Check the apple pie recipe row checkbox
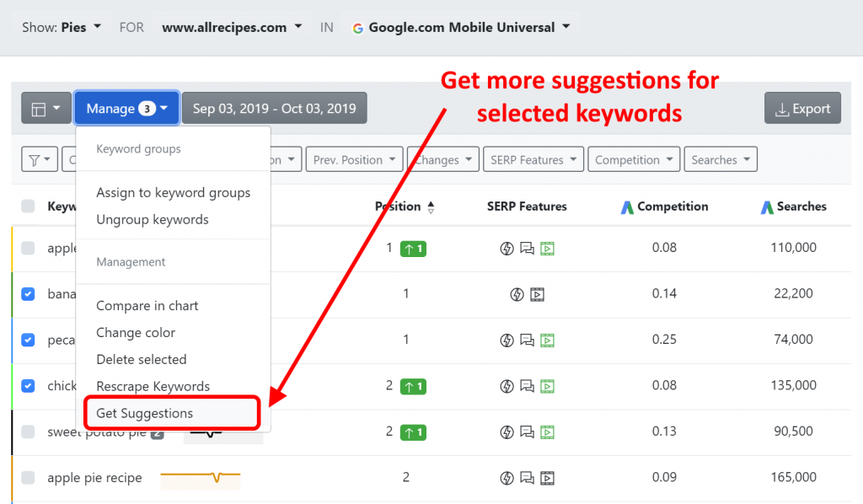The height and width of the screenshot is (504, 863). pos(28,478)
